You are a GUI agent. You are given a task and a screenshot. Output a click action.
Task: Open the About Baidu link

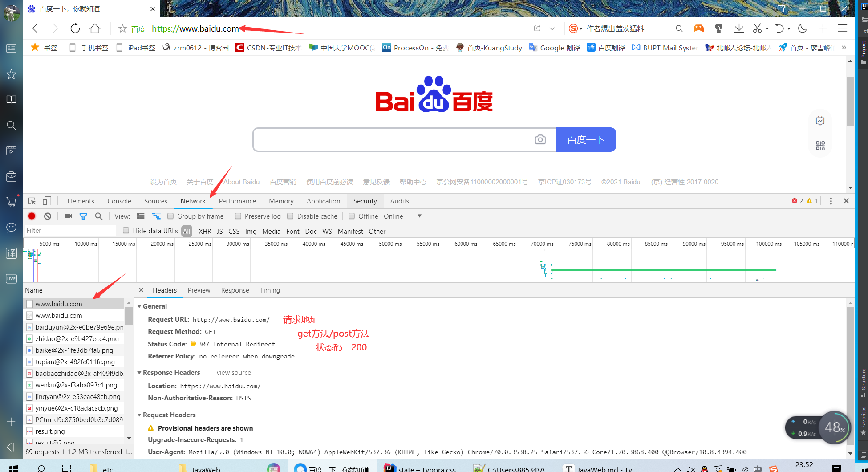[x=242, y=182]
